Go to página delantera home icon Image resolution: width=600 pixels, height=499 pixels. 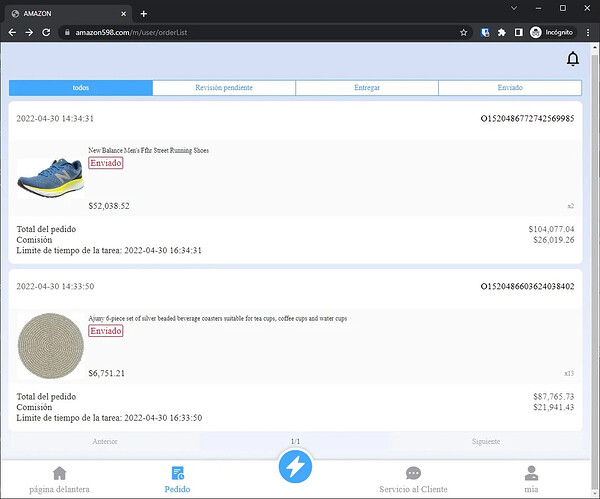(x=60, y=473)
